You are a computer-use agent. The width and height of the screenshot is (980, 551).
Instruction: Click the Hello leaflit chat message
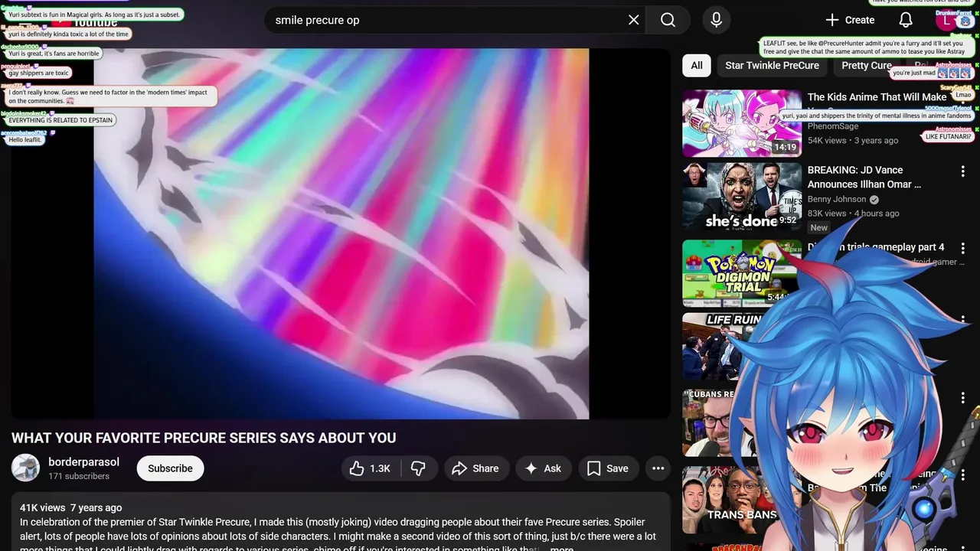point(24,140)
